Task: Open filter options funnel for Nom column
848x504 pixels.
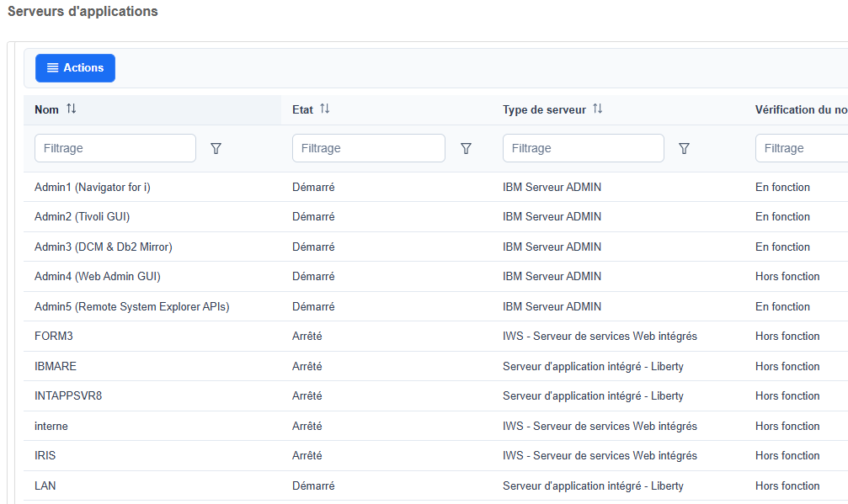Action: [216, 149]
